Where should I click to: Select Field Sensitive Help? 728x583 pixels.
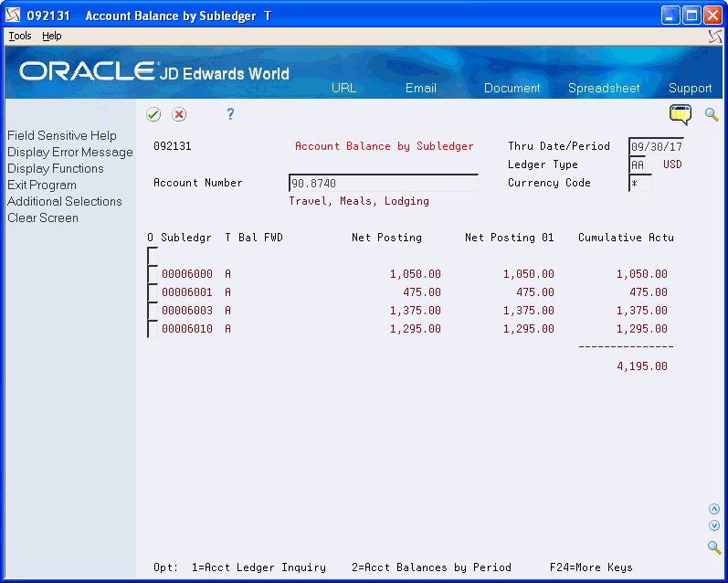pyautogui.click(x=62, y=135)
